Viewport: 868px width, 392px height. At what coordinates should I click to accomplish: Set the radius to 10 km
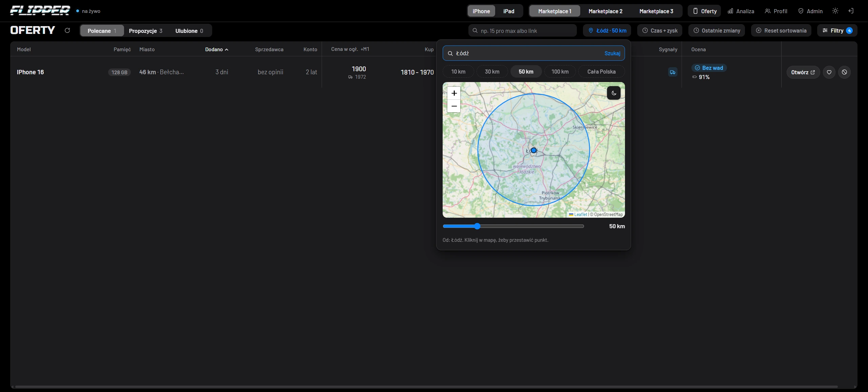pos(458,72)
